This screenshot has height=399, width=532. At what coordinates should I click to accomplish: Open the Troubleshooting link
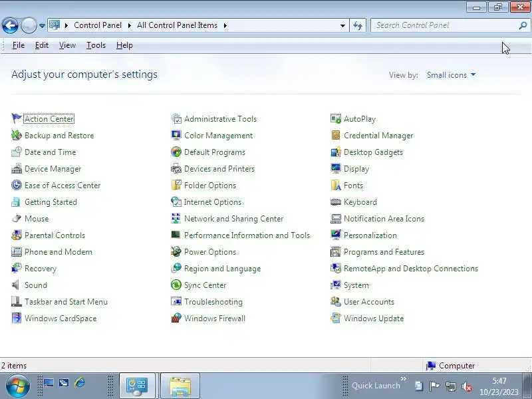tap(213, 302)
